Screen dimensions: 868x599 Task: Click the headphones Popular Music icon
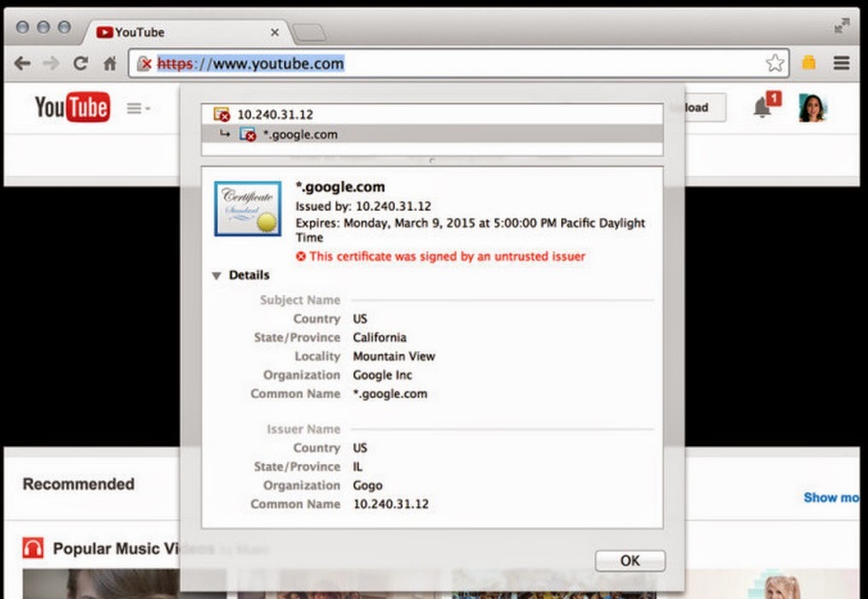[33, 548]
